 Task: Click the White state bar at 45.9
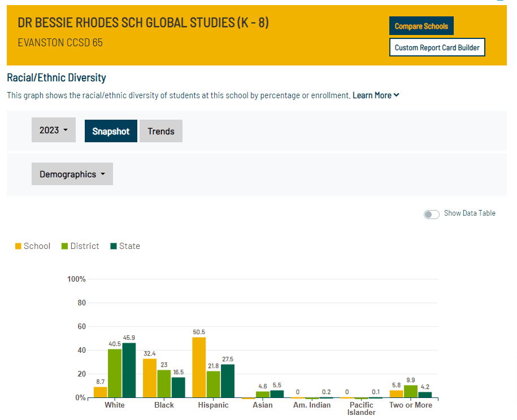[x=129, y=370]
